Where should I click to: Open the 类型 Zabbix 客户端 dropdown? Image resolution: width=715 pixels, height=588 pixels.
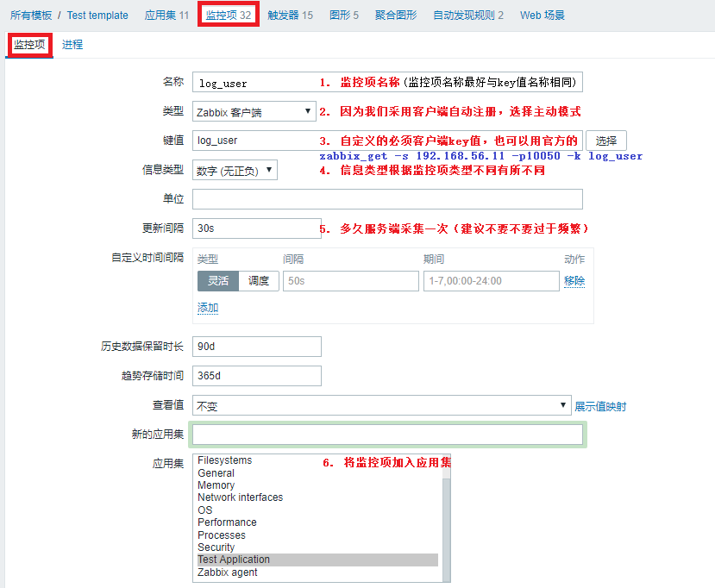click(254, 112)
